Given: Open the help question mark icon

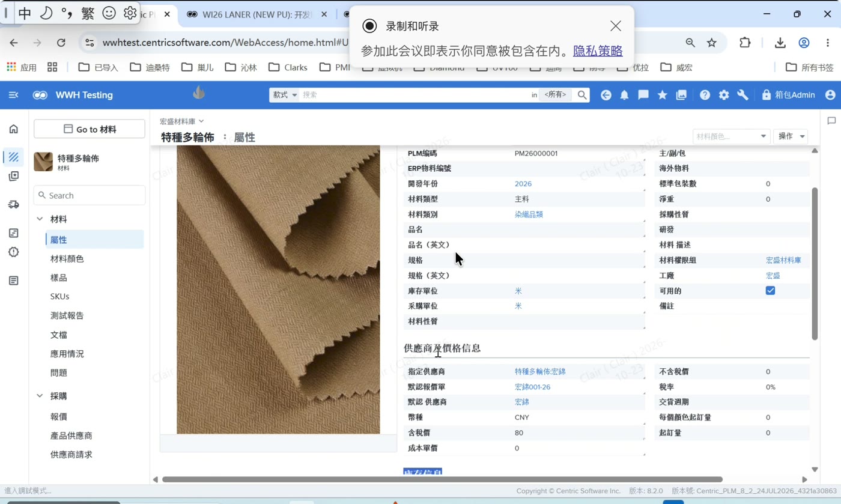Looking at the screenshot, I should coord(705,95).
